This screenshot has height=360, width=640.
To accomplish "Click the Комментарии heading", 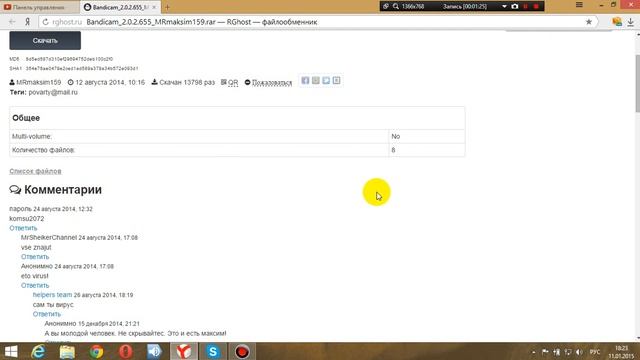I will point(63,190).
